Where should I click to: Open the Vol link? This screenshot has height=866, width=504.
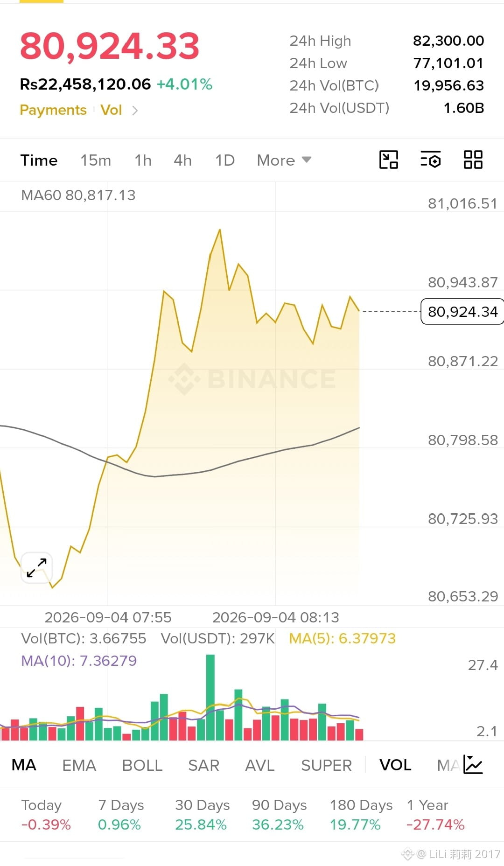click(x=111, y=110)
